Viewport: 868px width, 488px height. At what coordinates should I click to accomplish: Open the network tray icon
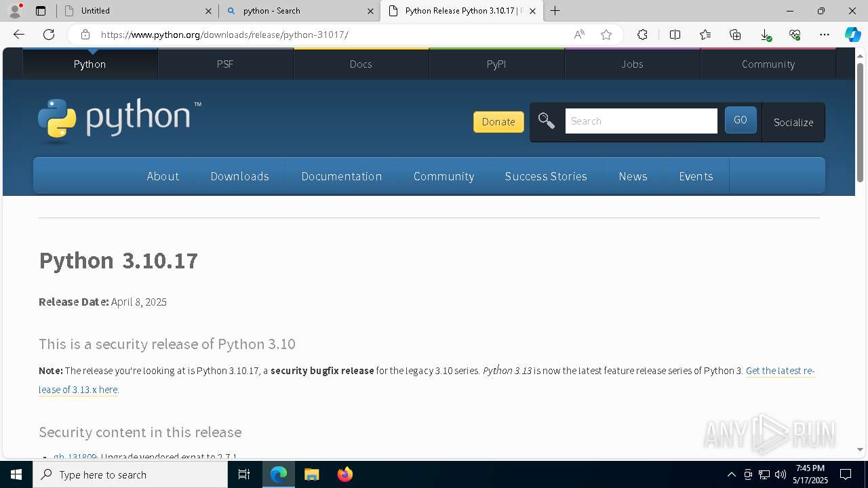coord(764,474)
